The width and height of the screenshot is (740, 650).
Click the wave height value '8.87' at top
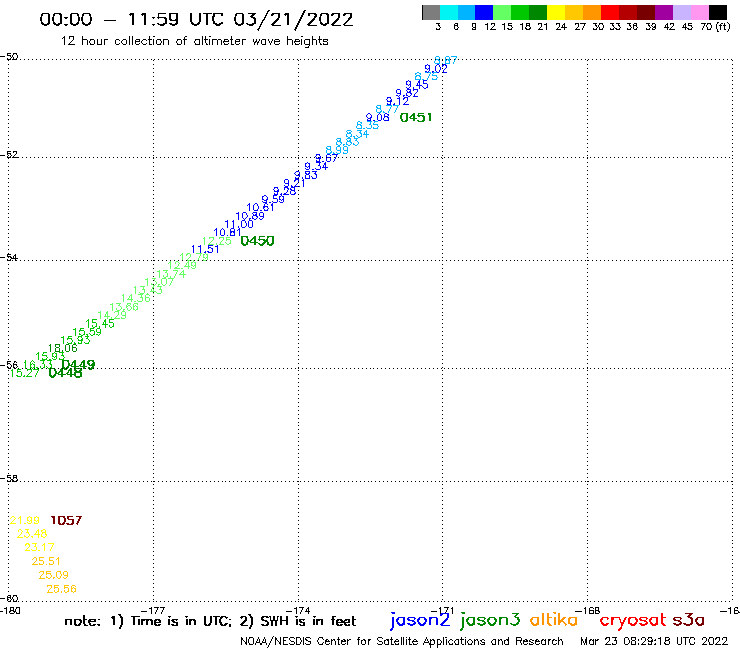[446, 60]
